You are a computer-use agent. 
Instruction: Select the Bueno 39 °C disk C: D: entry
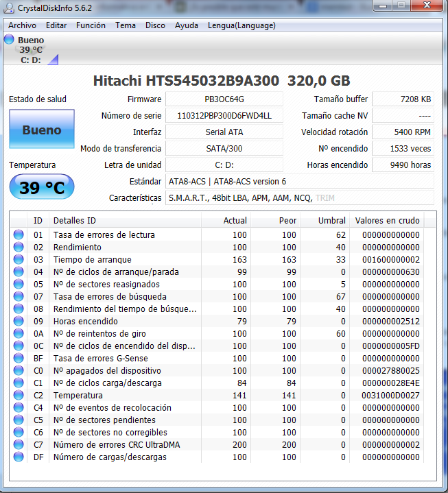31,49
